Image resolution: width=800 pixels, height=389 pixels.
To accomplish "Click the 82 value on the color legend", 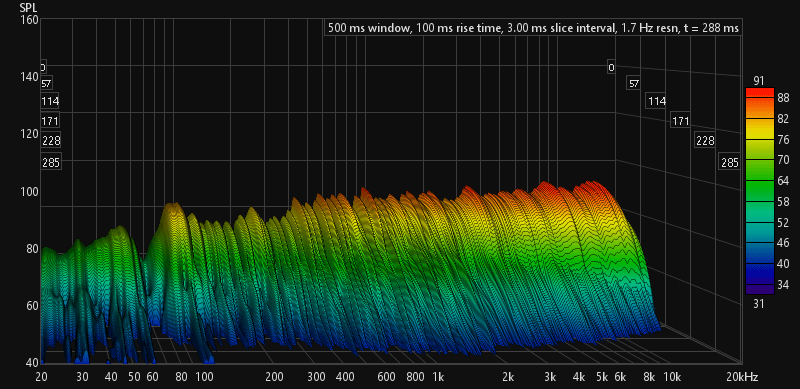I will coord(783,118).
